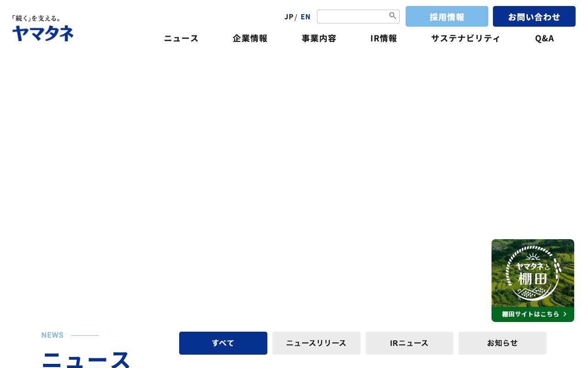Screen dimensions: 588x368
Task: Click the お問い合わせ contact button
Action: (x=534, y=17)
